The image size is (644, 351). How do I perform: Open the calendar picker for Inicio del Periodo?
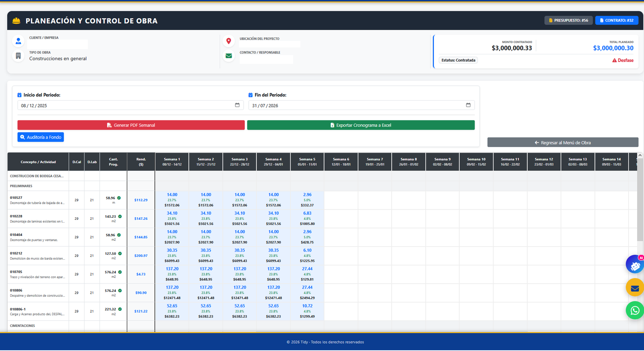[237, 105]
